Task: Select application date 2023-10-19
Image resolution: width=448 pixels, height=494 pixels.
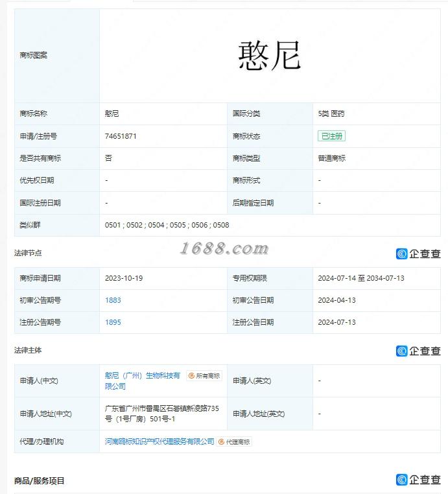Action: tap(124, 278)
